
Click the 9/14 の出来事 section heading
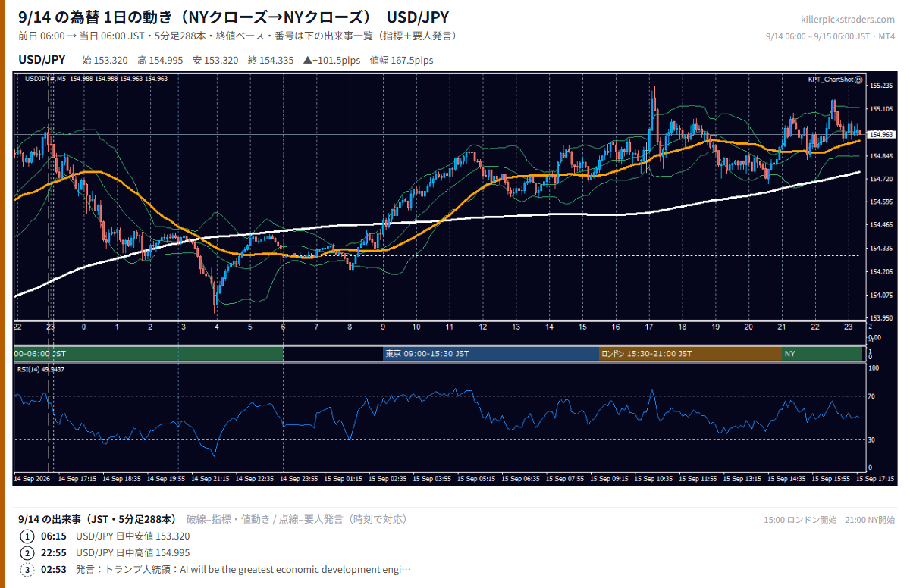[99, 519]
